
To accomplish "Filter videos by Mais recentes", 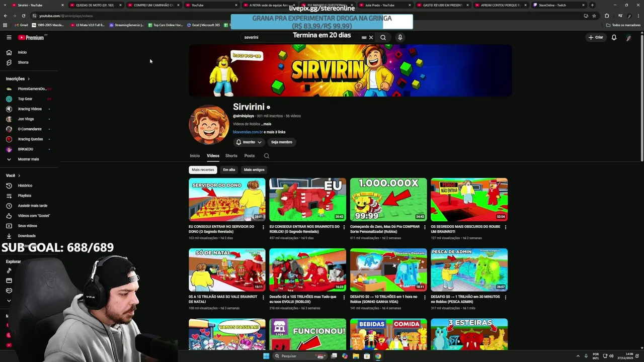I will pyautogui.click(x=203, y=170).
